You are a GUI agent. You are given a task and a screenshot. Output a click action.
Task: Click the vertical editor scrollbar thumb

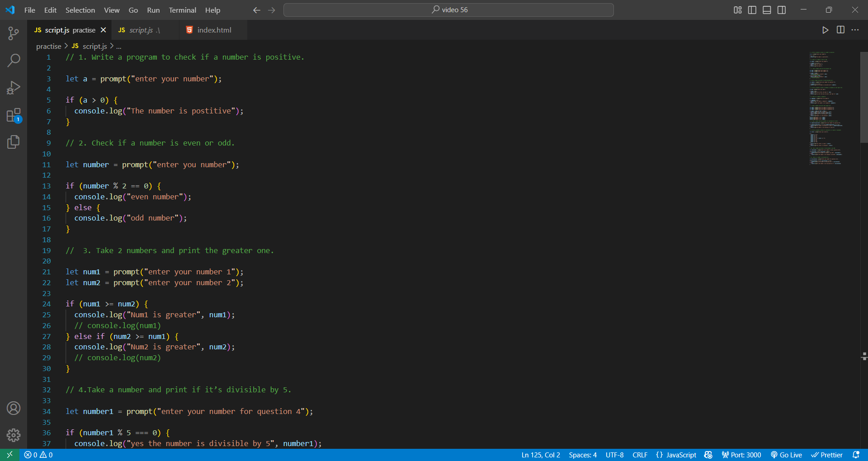[x=864, y=97]
